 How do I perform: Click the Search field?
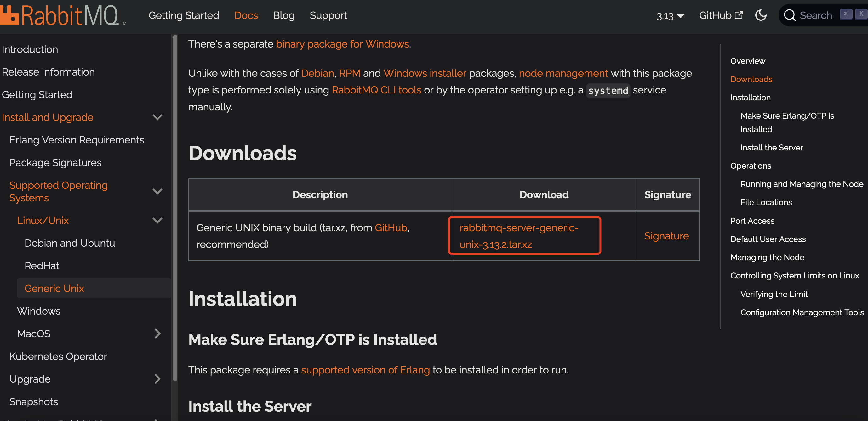click(824, 15)
